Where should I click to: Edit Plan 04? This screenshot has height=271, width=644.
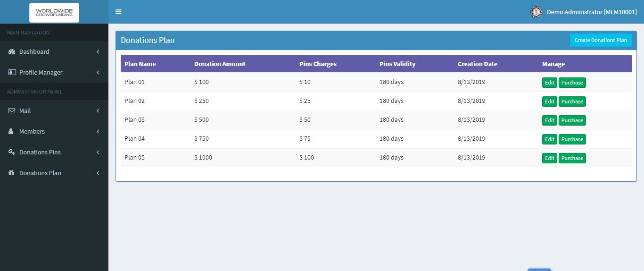550,139
